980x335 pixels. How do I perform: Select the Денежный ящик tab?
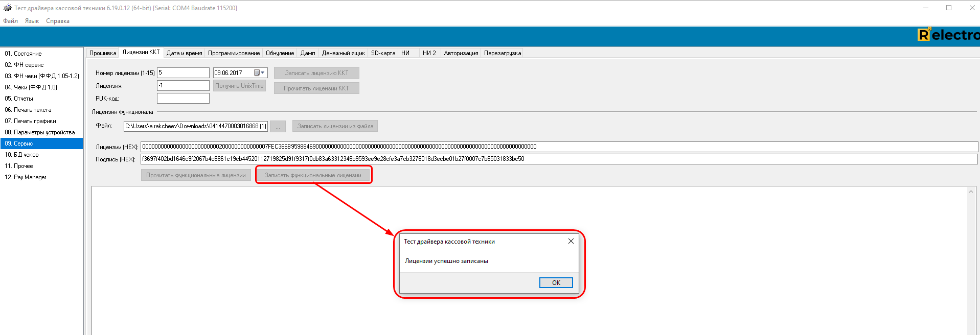[x=343, y=53]
